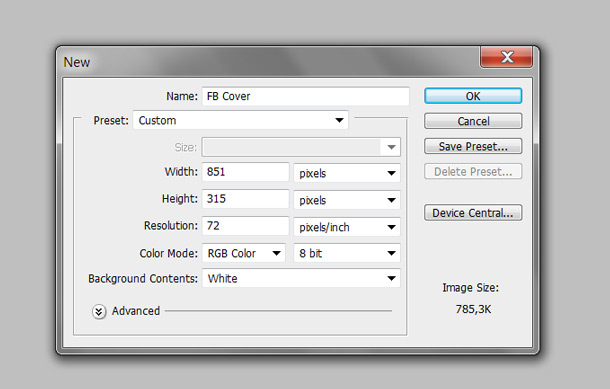
Task: Open the Width units dropdown
Action: tap(347, 173)
